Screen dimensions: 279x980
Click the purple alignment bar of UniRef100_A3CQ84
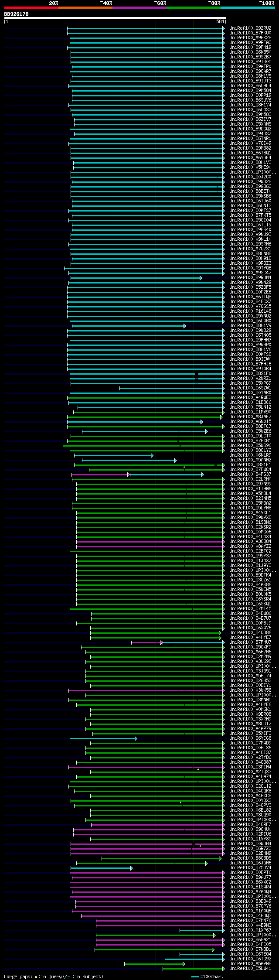151,541
